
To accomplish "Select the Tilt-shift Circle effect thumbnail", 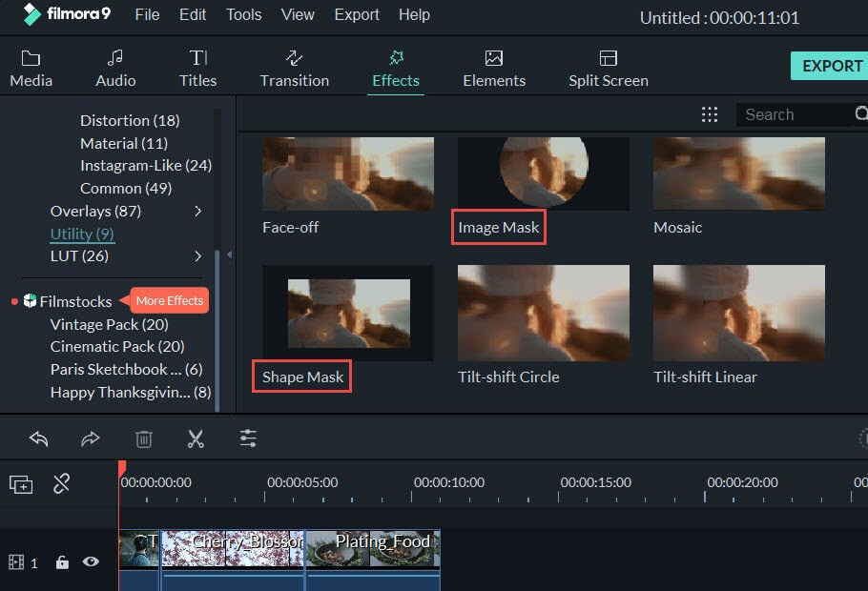I will tap(543, 314).
